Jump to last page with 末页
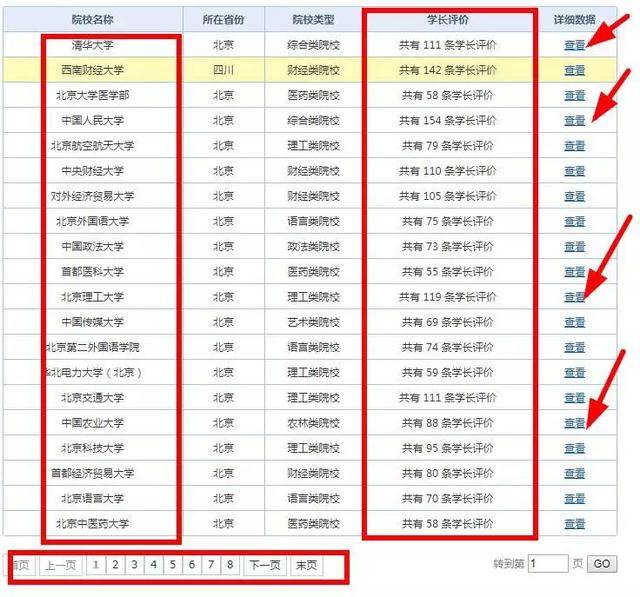 click(307, 565)
